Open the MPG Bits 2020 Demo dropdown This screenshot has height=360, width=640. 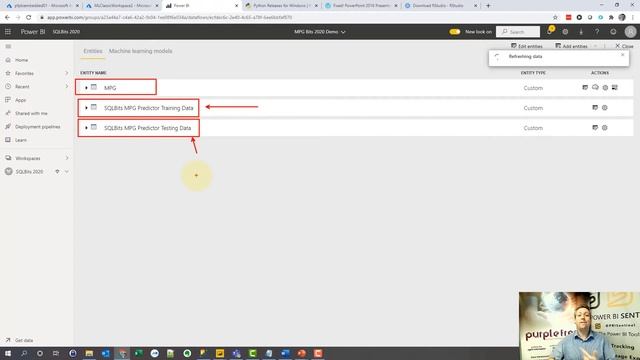click(320, 32)
